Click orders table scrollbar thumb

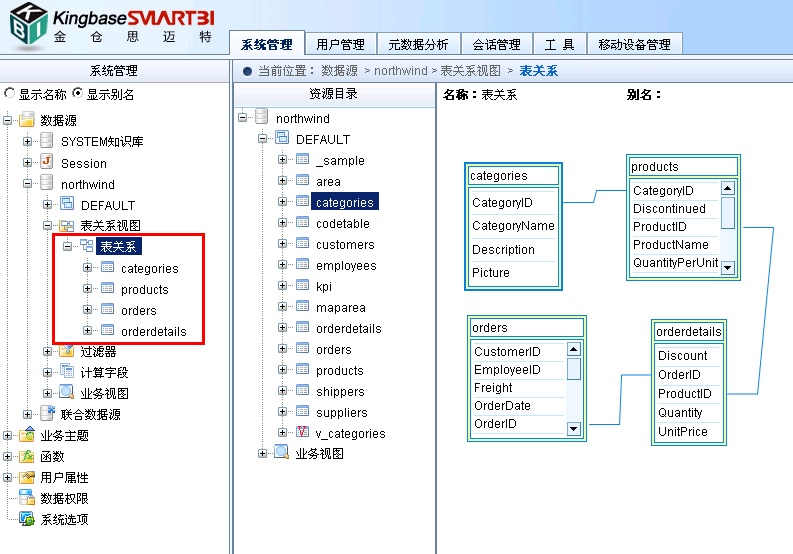tap(574, 369)
